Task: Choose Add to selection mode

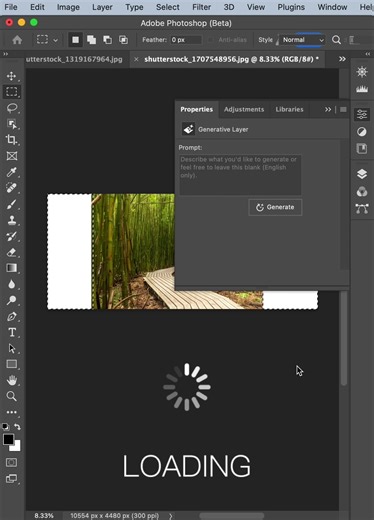Action: point(91,40)
